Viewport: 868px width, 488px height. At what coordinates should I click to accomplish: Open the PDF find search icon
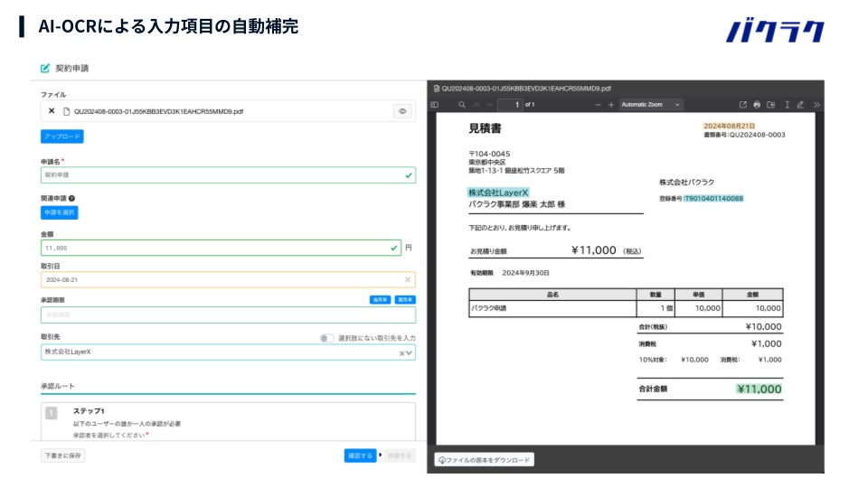pos(462,105)
